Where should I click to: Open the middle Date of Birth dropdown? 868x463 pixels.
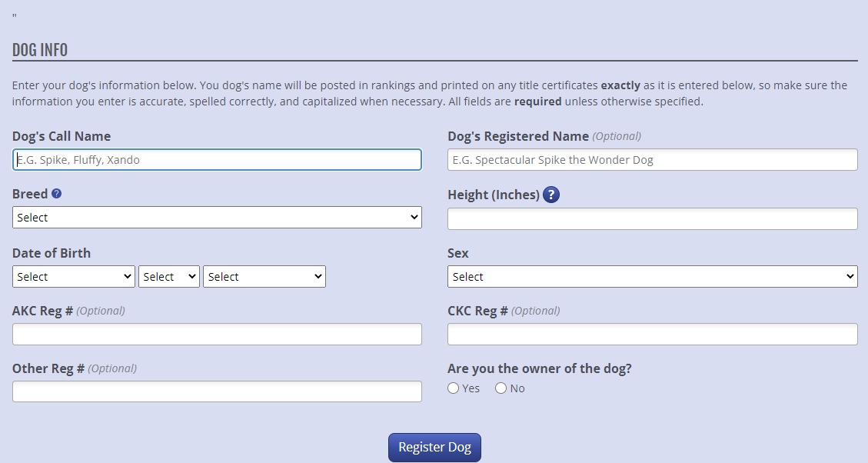[x=169, y=276]
